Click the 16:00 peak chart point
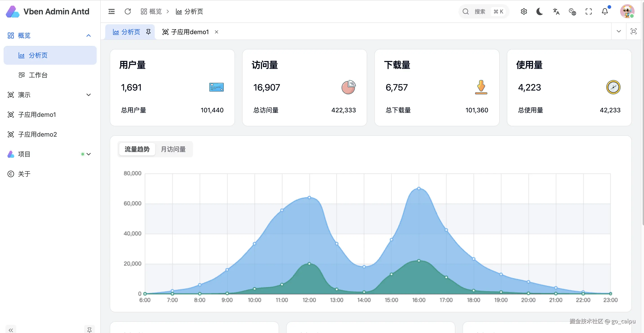The width and height of the screenshot is (644, 333). [419, 188]
